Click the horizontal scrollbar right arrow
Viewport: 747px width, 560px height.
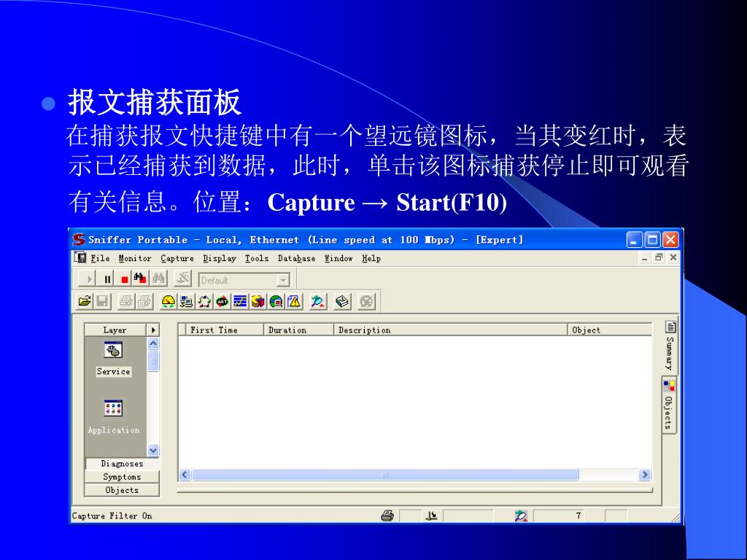(645, 475)
